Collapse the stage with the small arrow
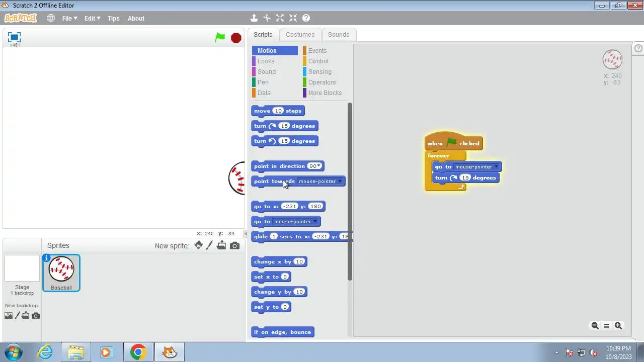The height and width of the screenshot is (362, 644). pyautogui.click(x=246, y=234)
